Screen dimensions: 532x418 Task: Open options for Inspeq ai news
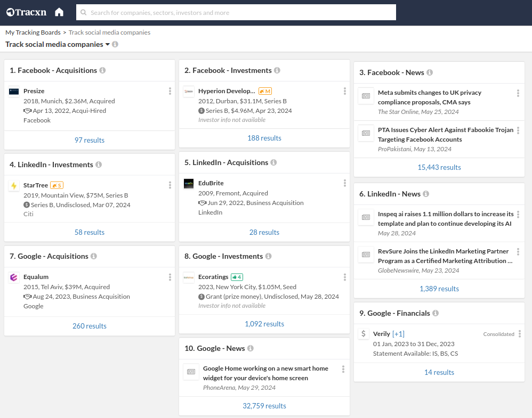(518, 214)
